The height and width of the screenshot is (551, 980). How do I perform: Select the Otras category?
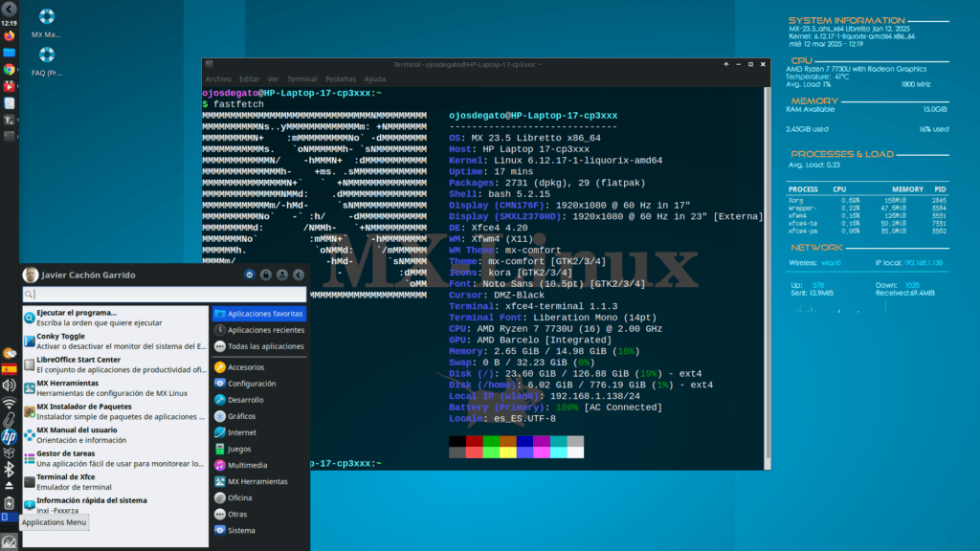tap(258, 514)
